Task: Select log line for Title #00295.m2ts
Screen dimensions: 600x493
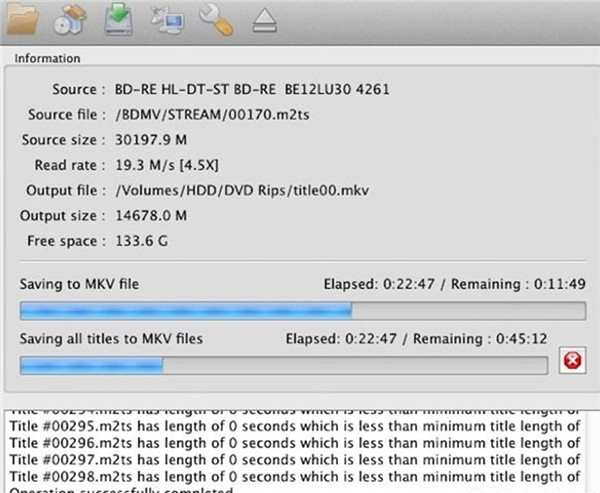Action: tap(295, 426)
